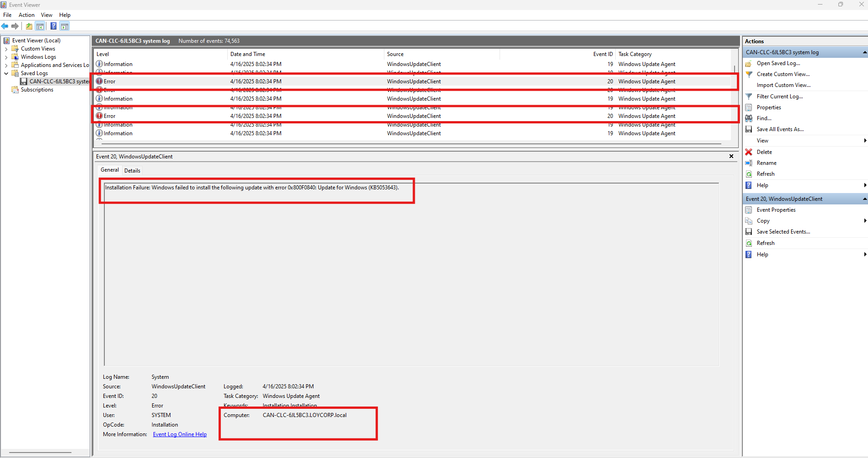868x458 pixels.
Task: Open Filter Current Log funnel action
Action: (x=779, y=97)
